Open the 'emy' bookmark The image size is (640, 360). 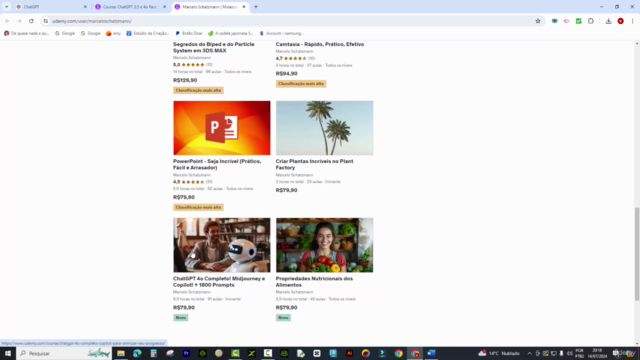coord(113,33)
